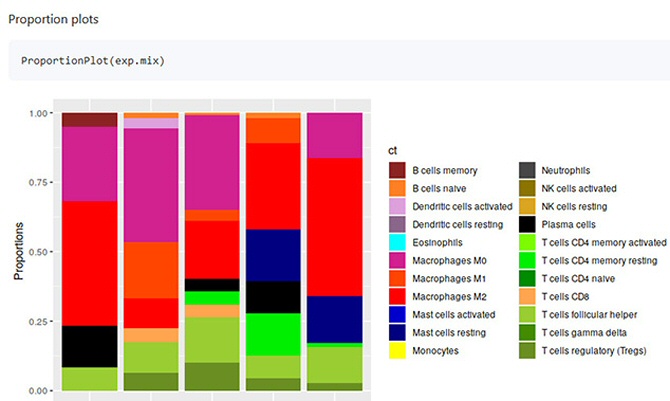This screenshot has height=401, width=670.
Task: Click the ct legend title
Action: (x=394, y=149)
